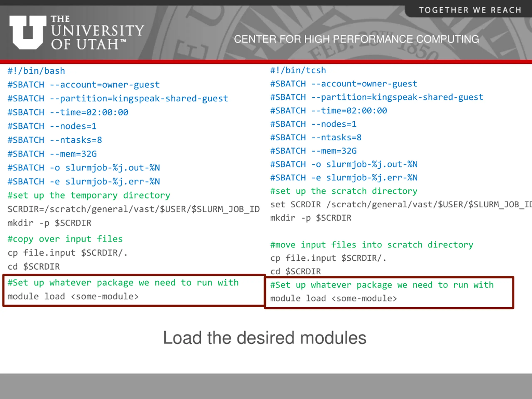This screenshot has width=532, height=399.
Task: Click the tcsh '--ntasks=8' line
Action: (x=316, y=137)
